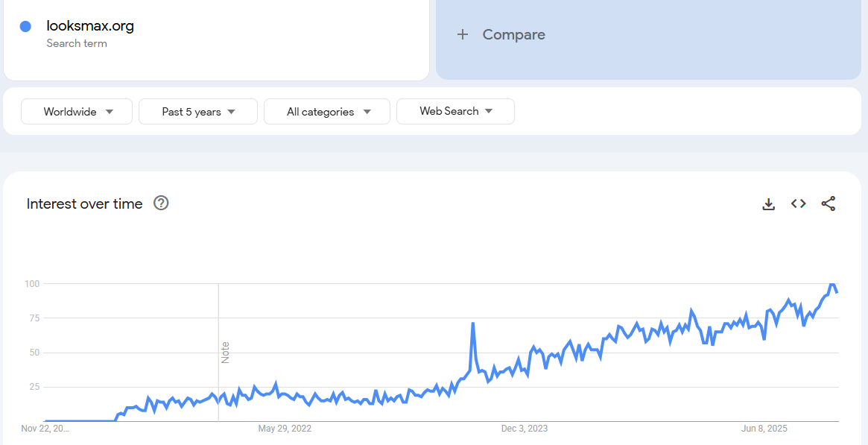Viewport: 868px width, 445px height.
Task: Expand the Past 5 years time range
Action: (x=198, y=112)
